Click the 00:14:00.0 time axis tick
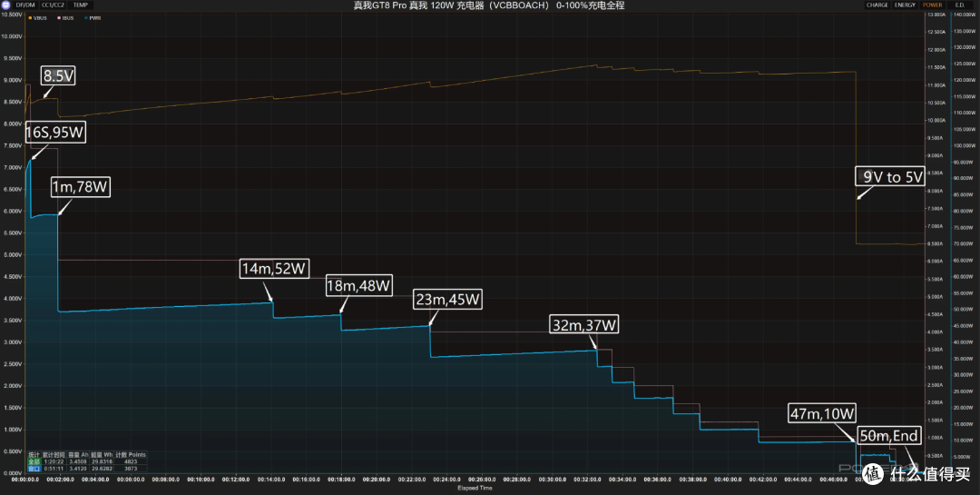 [270, 480]
